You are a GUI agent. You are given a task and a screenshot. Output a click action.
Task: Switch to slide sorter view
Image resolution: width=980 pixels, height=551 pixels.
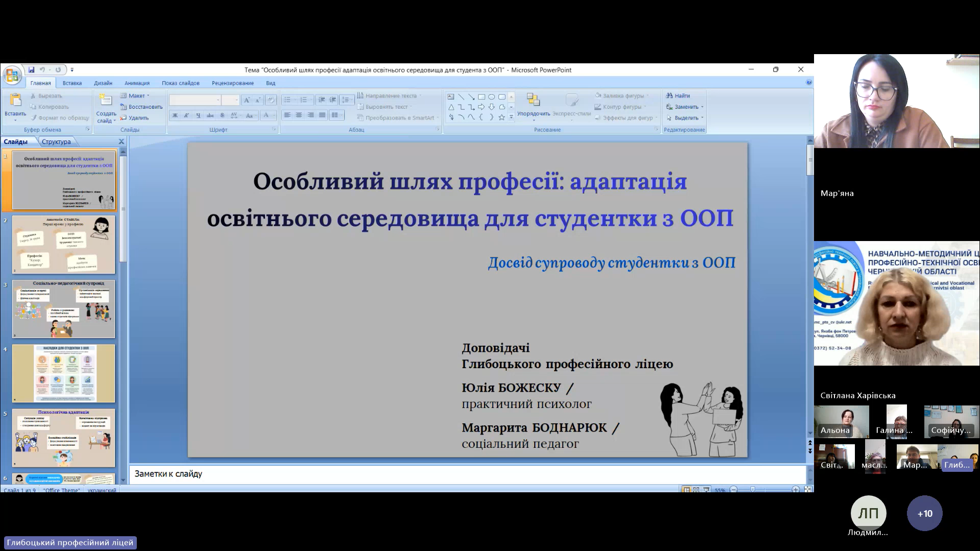pyautogui.click(x=696, y=490)
